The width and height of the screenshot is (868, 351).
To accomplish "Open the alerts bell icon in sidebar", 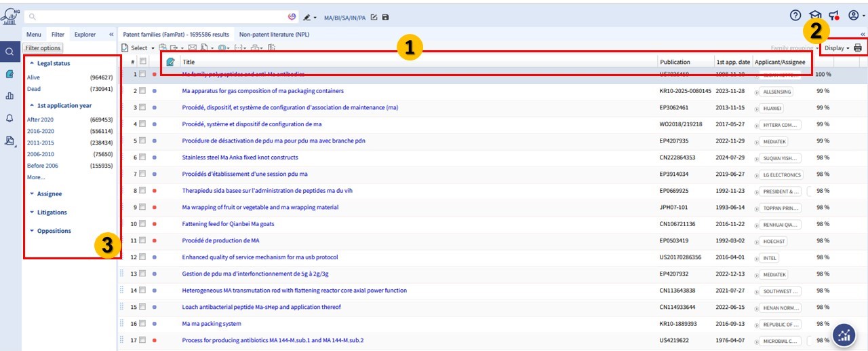I will (x=9, y=118).
